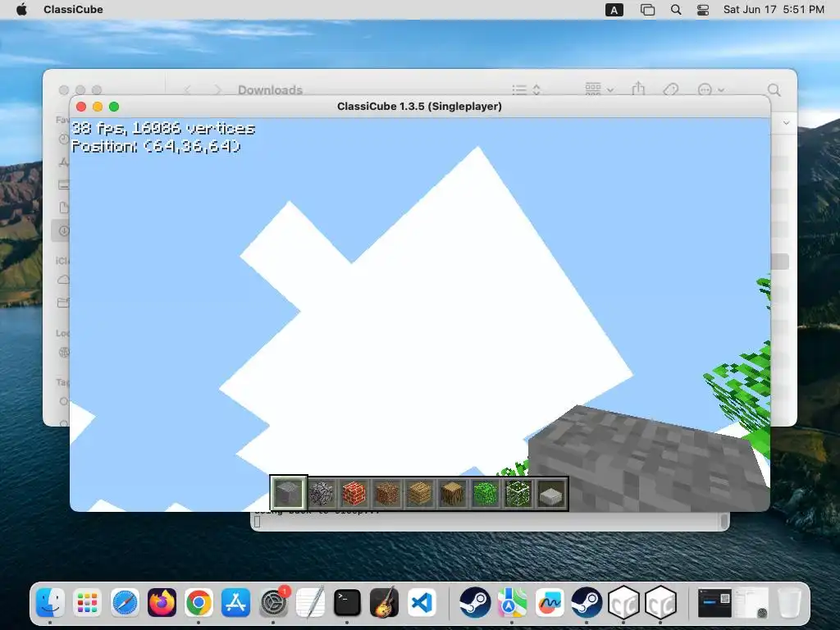840x630 pixels.
Task: Open Visual Studio Code from the dock
Action: tap(422, 602)
